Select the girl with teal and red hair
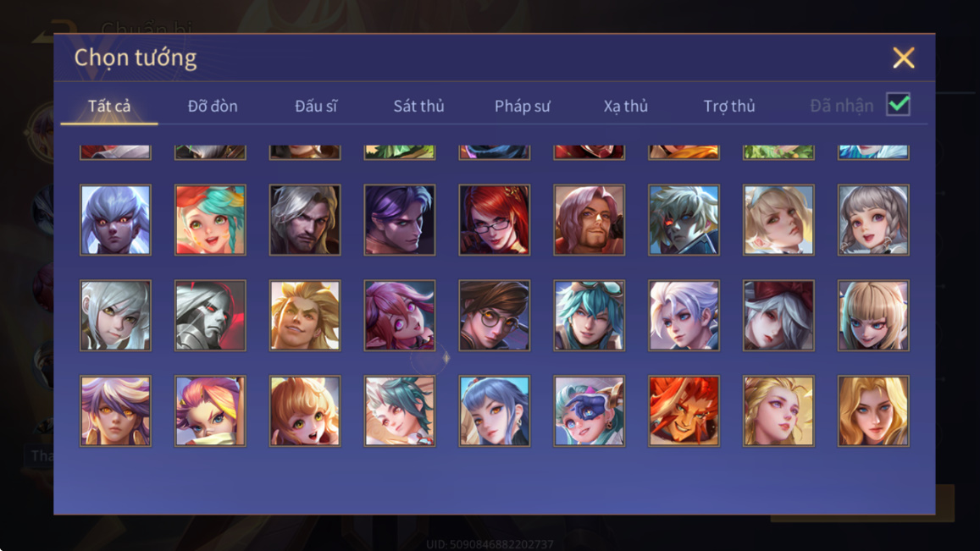The width and height of the screenshot is (980, 551). click(210, 220)
